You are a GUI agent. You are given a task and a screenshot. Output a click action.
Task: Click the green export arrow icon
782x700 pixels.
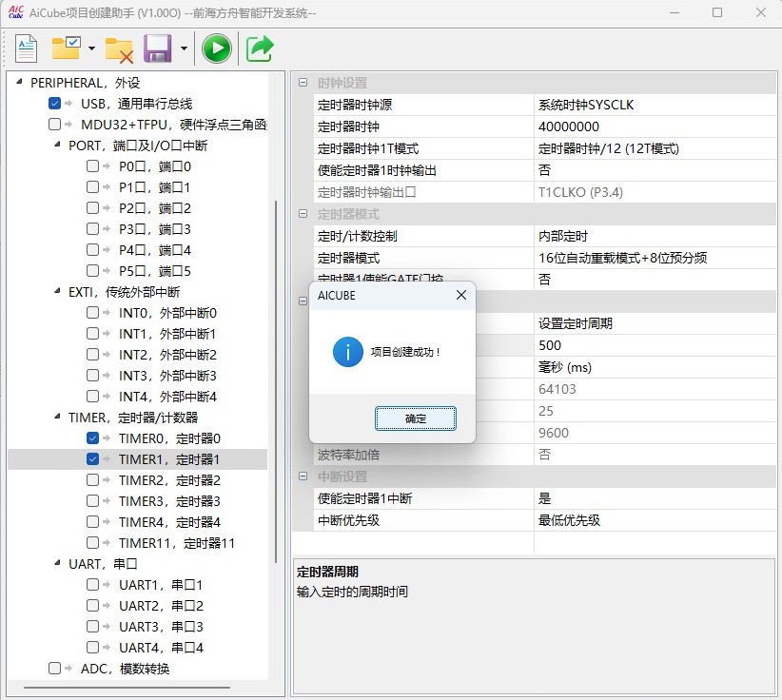[260, 49]
